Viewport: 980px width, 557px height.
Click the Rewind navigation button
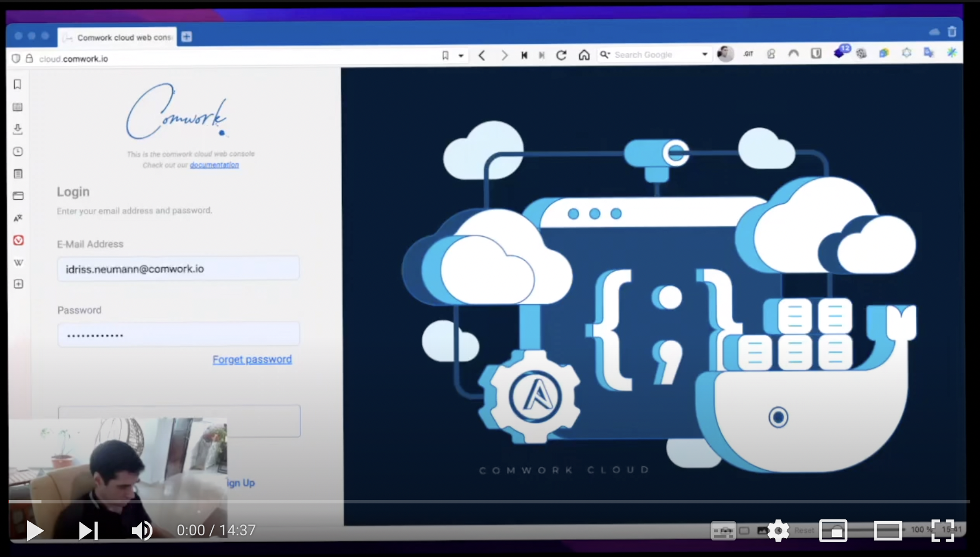(x=524, y=55)
